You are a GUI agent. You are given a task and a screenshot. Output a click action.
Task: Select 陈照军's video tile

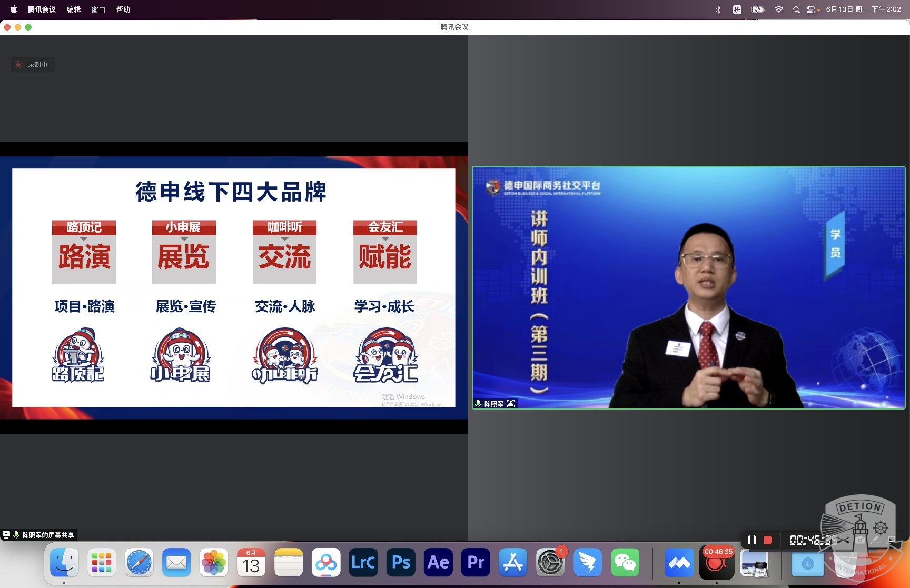(x=689, y=287)
